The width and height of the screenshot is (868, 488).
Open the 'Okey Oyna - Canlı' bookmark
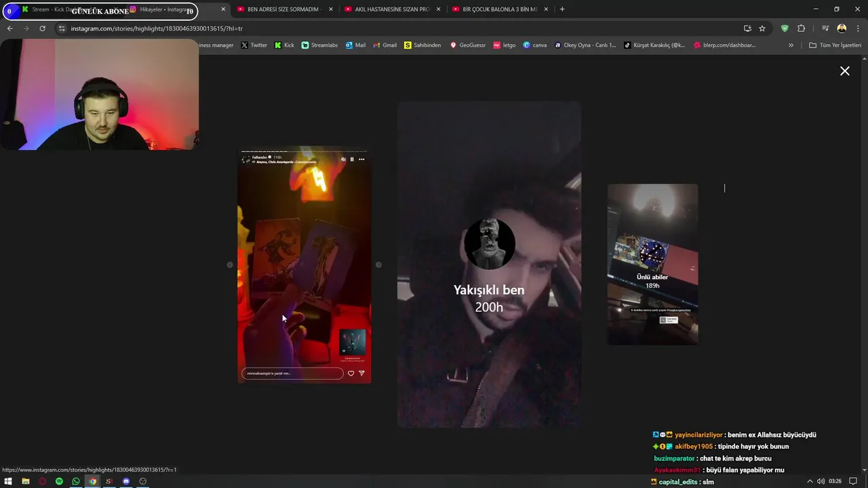click(x=585, y=45)
